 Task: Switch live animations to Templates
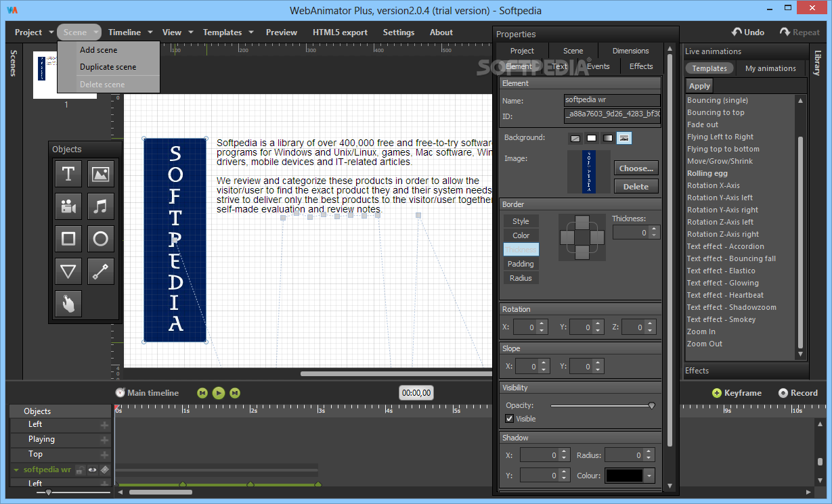[709, 68]
